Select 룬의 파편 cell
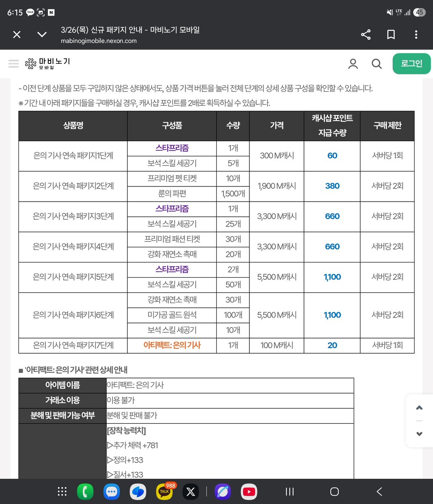The image size is (433, 504). pos(172,194)
